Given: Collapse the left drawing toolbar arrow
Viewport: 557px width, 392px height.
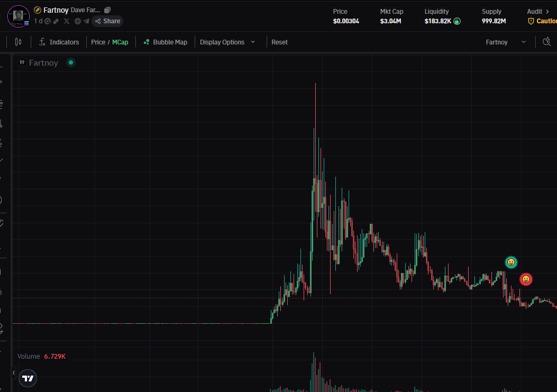Looking at the screenshot, I should (14, 372).
